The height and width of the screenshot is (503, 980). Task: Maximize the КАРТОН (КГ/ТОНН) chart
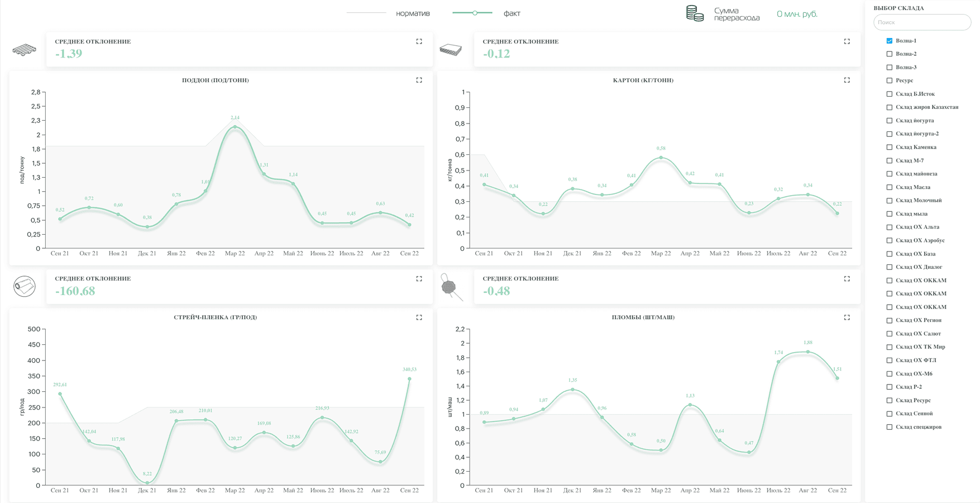click(x=847, y=80)
